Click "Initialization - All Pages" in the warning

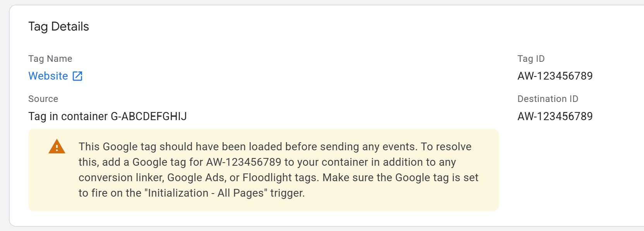click(x=206, y=193)
